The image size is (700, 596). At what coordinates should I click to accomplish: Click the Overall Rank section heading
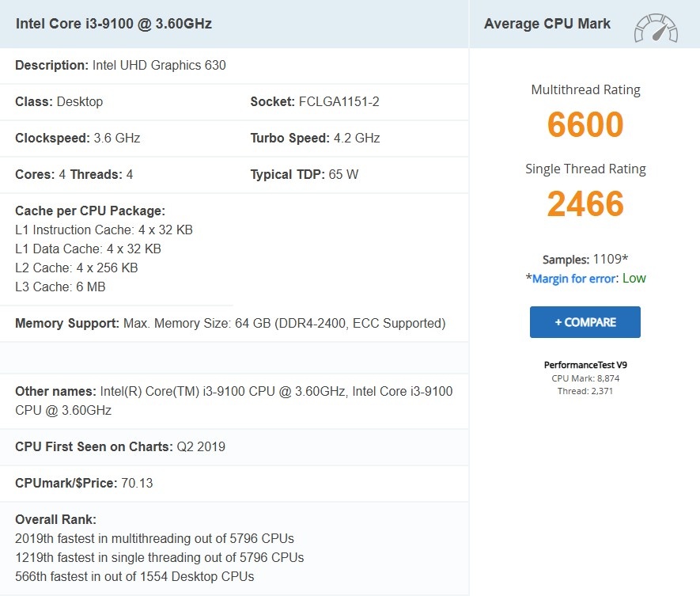[55, 519]
